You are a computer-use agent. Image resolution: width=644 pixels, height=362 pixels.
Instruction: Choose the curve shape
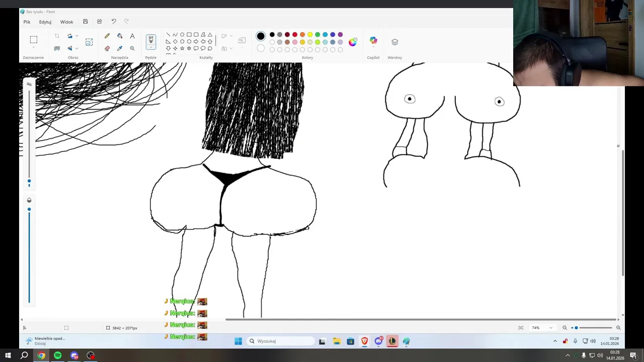tap(175, 35)
